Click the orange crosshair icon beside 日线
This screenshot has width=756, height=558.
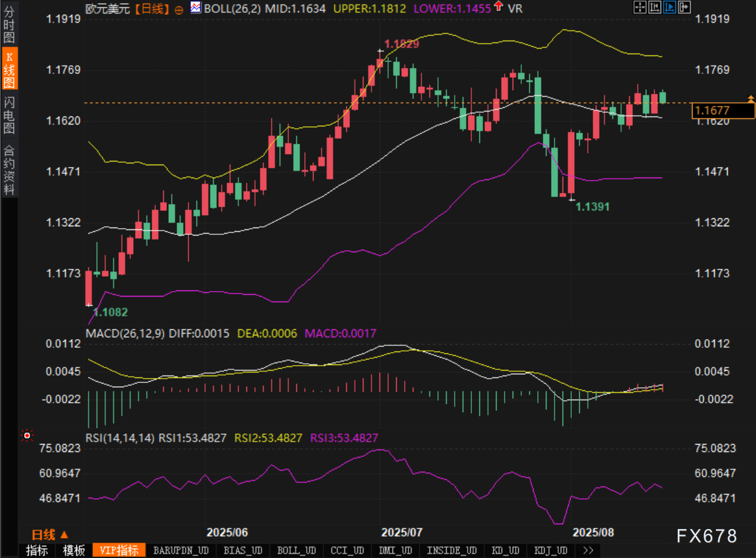point(179,9)
